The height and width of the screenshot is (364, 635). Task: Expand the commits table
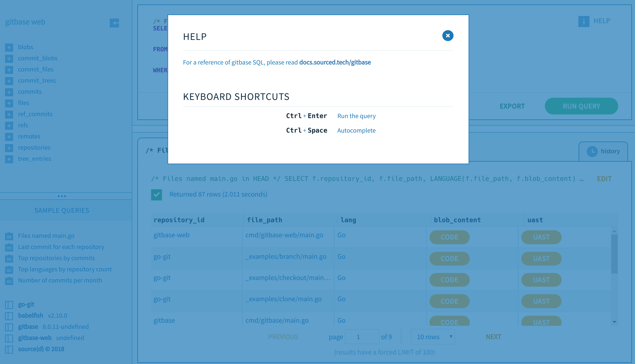[9, 92]
